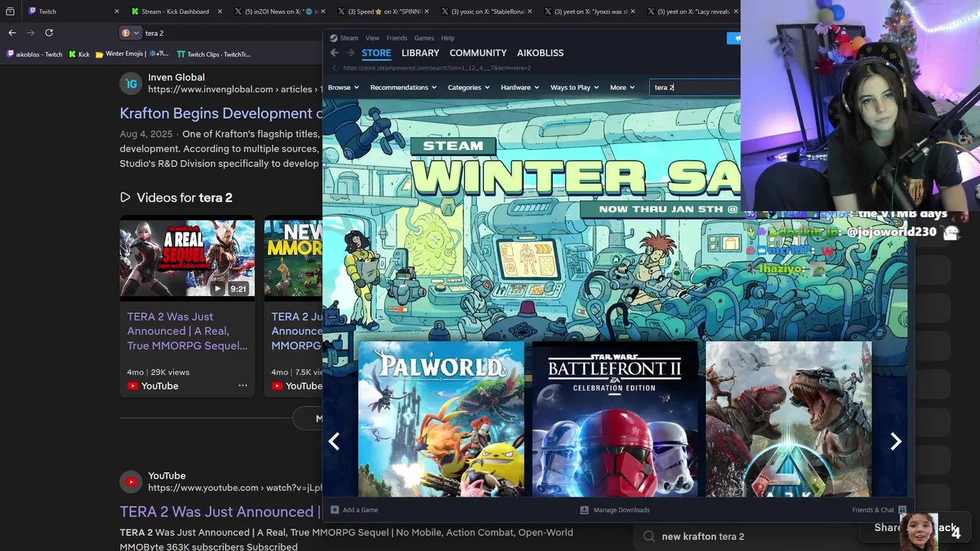Screen dimensions: 980x551
Task: Expand the More dropdown in Steam store
Action: [x=622, y=87]
